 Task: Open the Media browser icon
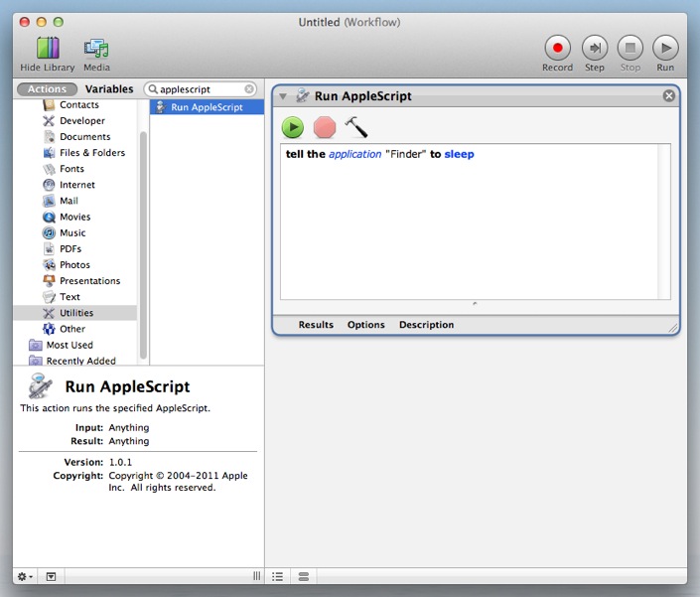click(96, 49)
